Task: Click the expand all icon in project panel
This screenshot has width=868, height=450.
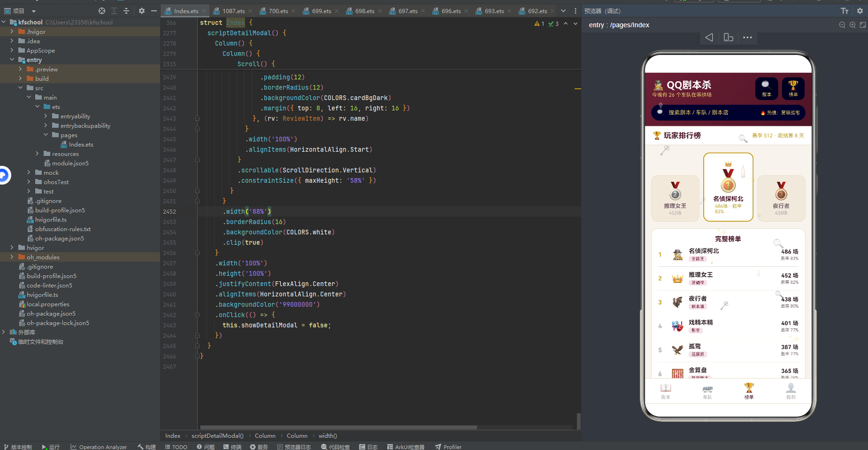Action: coord(114,11)
